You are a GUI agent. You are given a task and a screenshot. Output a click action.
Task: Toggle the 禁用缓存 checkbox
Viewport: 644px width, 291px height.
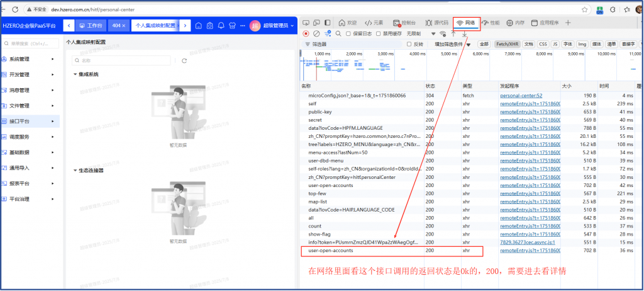pyautogui.click(x=379, y=33)
